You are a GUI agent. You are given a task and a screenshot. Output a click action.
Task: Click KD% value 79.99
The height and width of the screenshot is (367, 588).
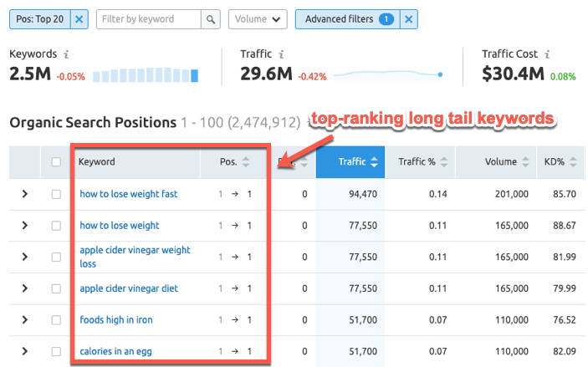pos(565,288)
